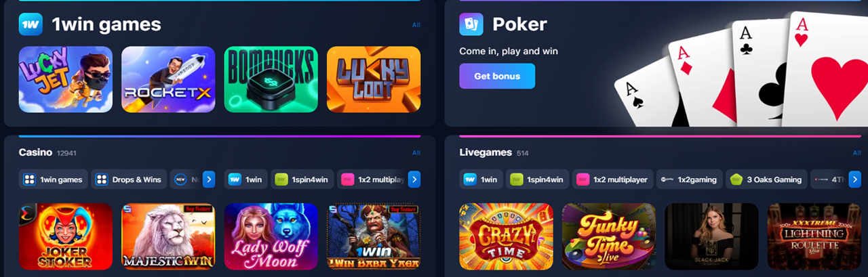Open the Crazy Time live game

tap(506, 236)
